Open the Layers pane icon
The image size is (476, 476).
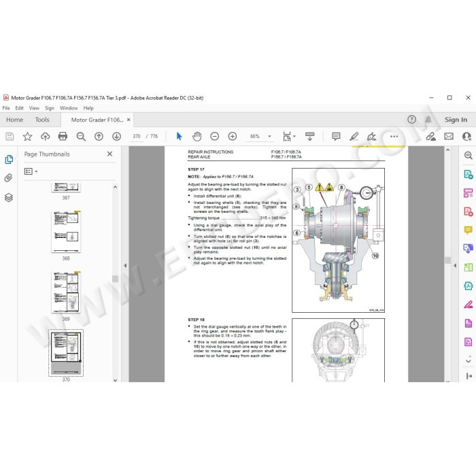8,198
